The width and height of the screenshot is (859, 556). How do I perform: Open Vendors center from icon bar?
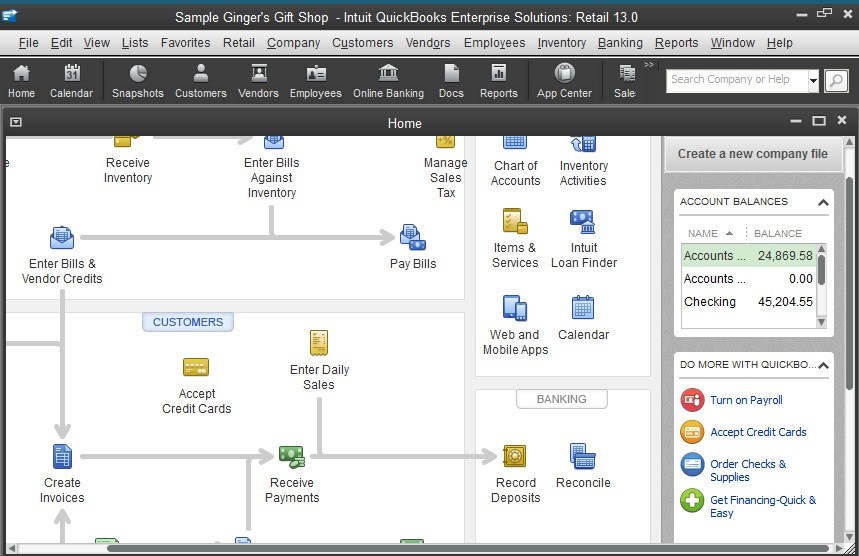pos(258,81)
